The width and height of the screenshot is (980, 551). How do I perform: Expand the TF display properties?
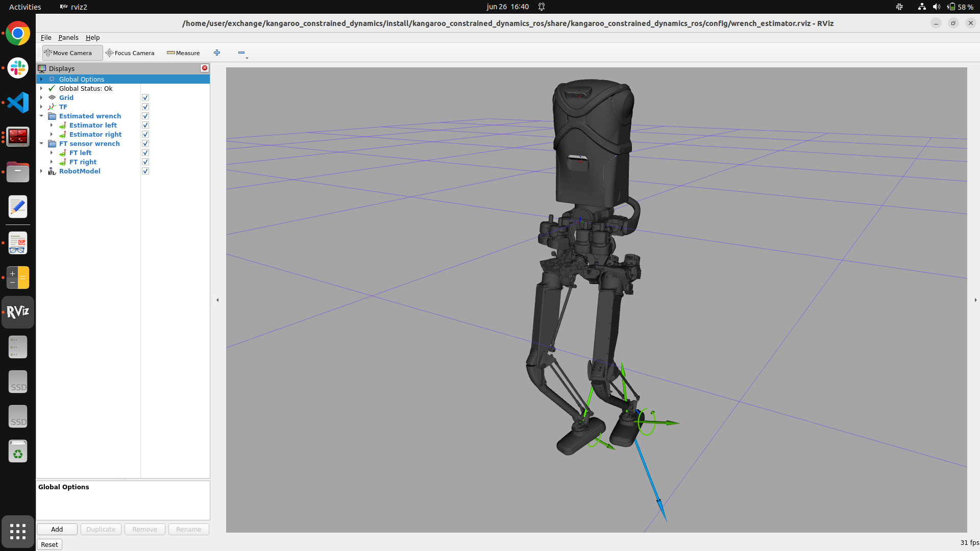41,107
